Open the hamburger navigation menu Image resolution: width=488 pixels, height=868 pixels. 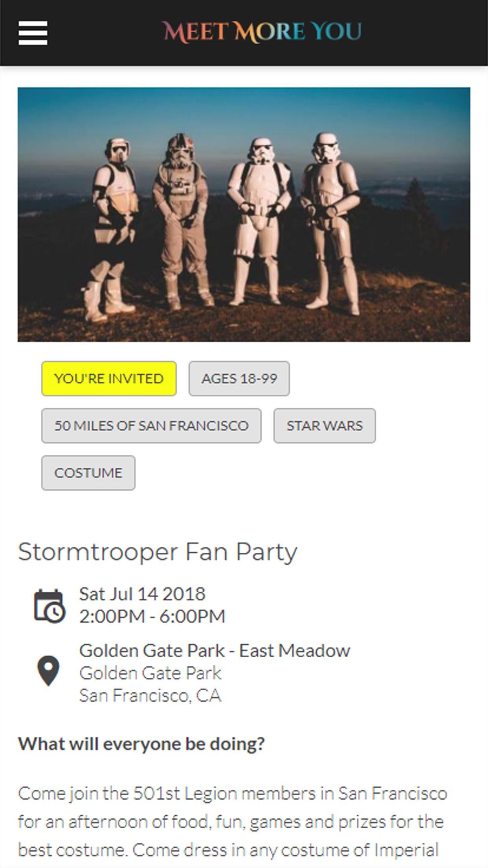(33, 33)
